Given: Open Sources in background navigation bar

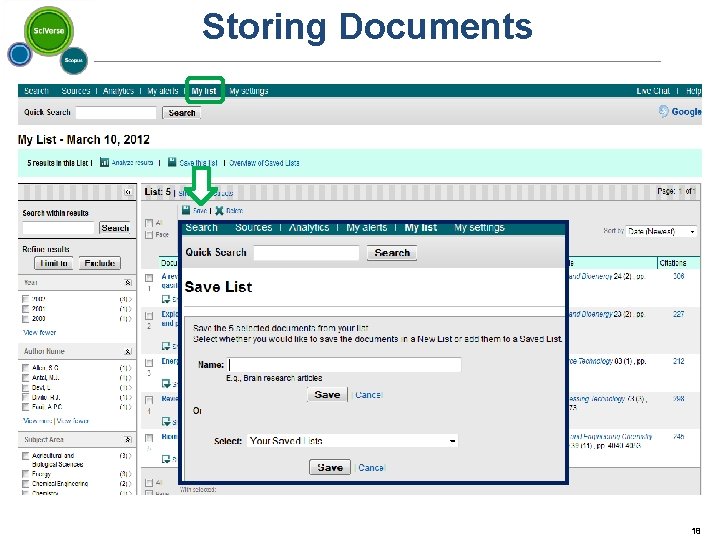Looking at the screenshot, I should (76, 91).
